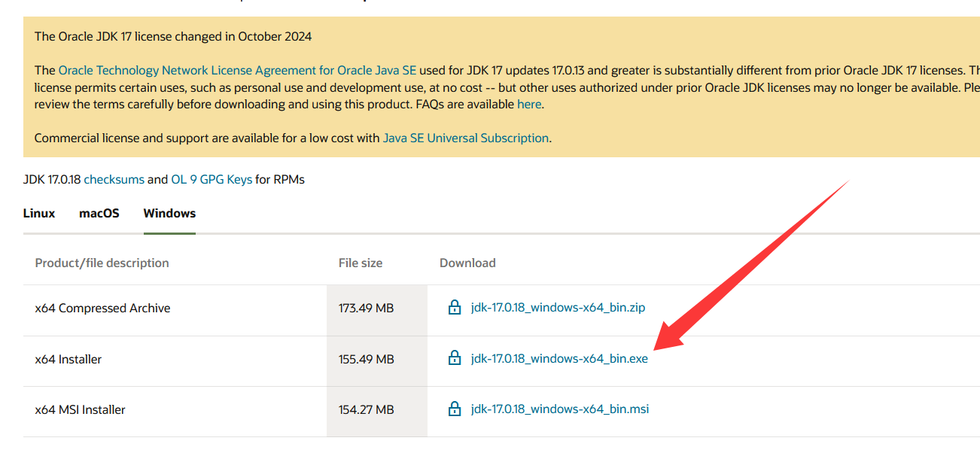Click lock icon beside the zip download
Viewport: 980px width, 450px height.
point(454,308)
